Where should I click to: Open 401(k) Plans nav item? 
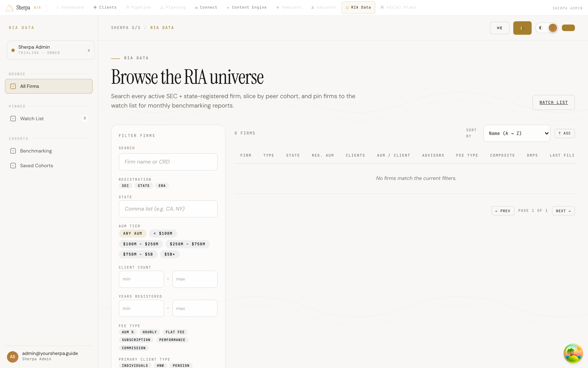coord(398,7)
